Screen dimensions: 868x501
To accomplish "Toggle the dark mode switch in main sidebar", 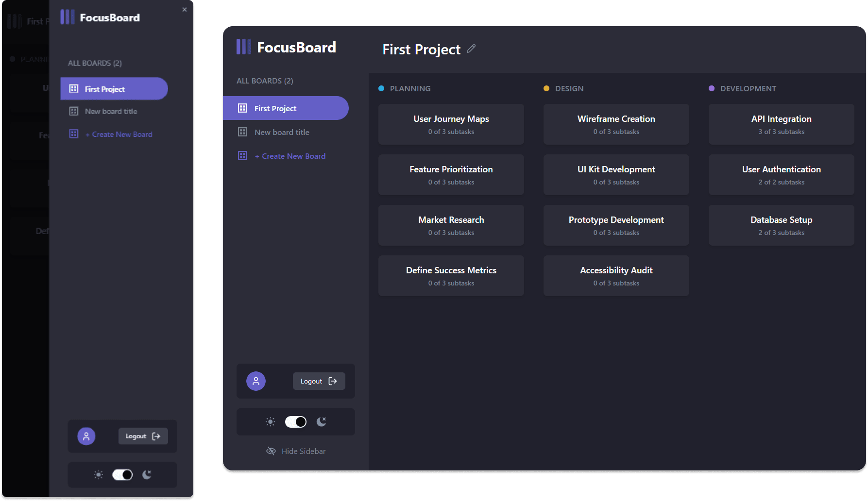I will (295, 422).
